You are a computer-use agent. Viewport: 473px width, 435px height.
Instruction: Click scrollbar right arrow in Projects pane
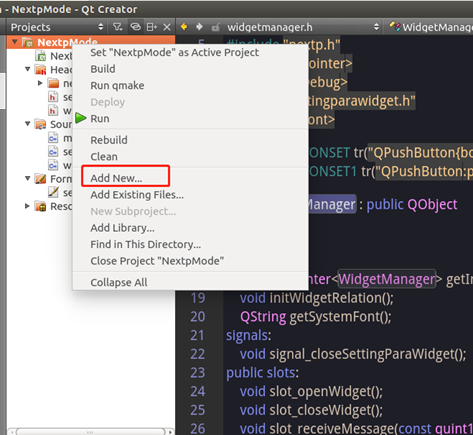pos(170,432)
